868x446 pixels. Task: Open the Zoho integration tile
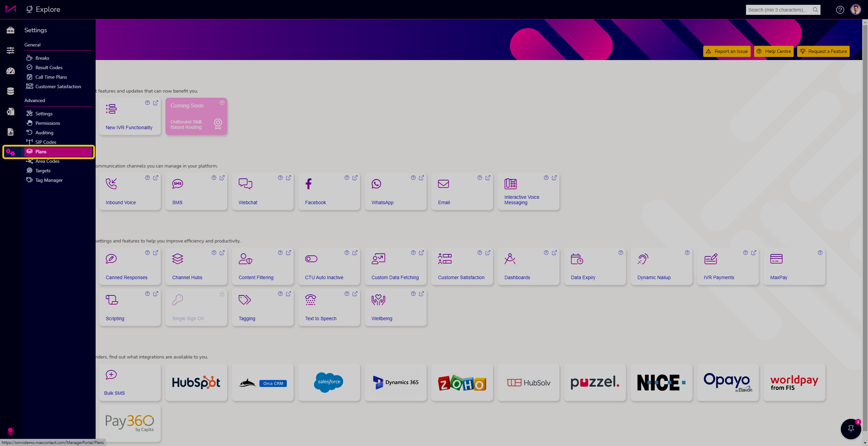pos(462,382)
